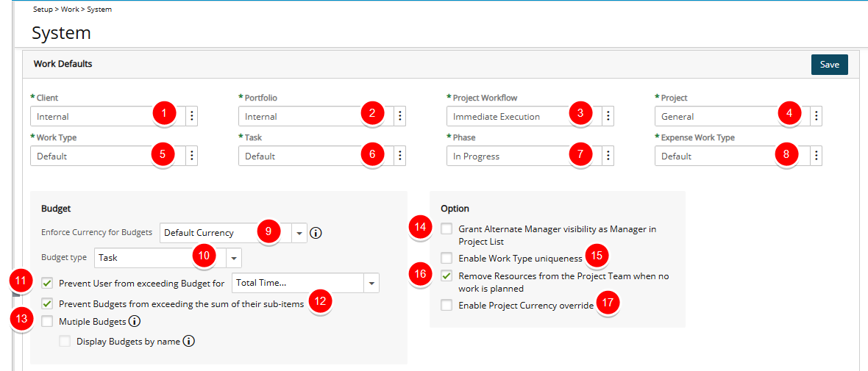Open the Work Type ellipsis browse icon
Viewport: 868px width, 371px height.
(191, 156)
